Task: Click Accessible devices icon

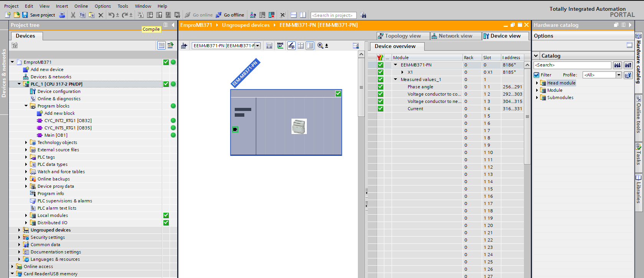Action: (253, 15)
